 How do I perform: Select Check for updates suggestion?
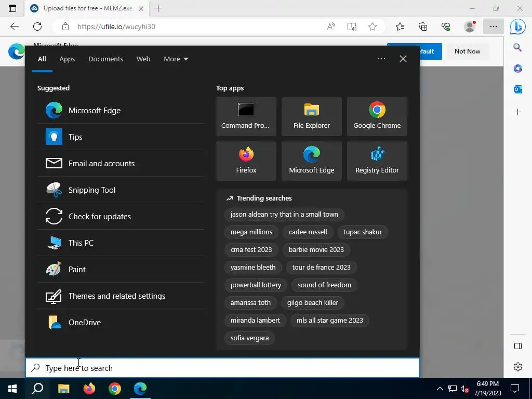[121, 216]
